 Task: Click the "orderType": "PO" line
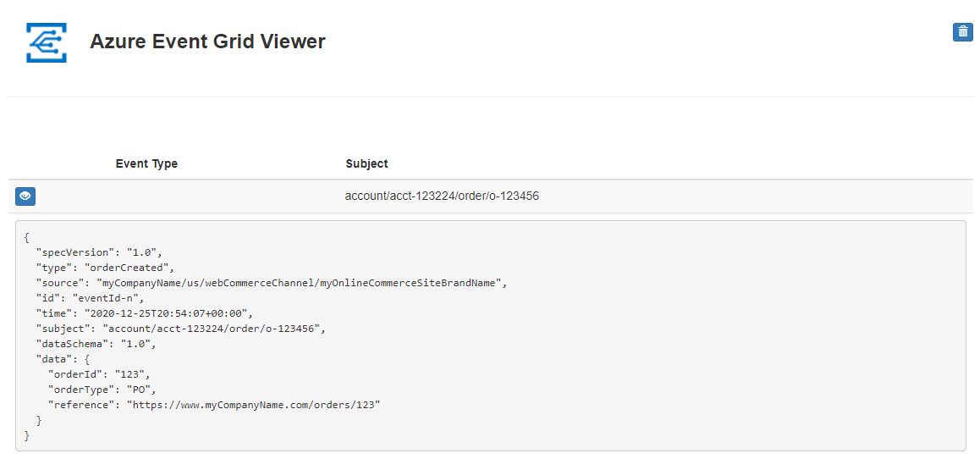click(102, 390)
